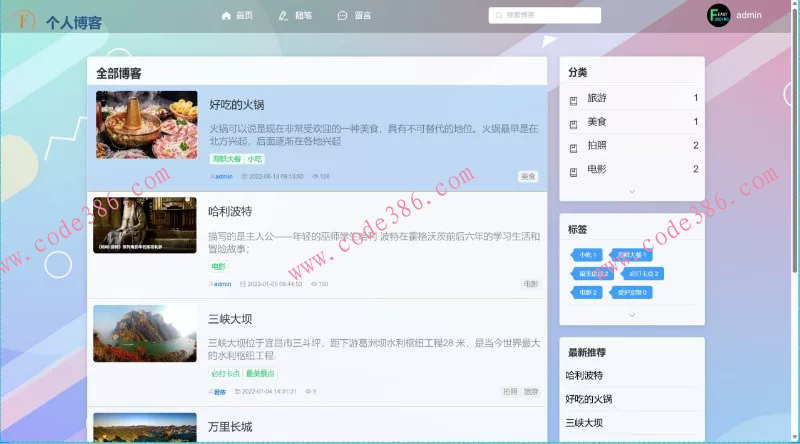The height and width of the screenshot is (444, 800).
Task: Click the publish date of 哈利波特 post
Action: (x=271, y=284)
